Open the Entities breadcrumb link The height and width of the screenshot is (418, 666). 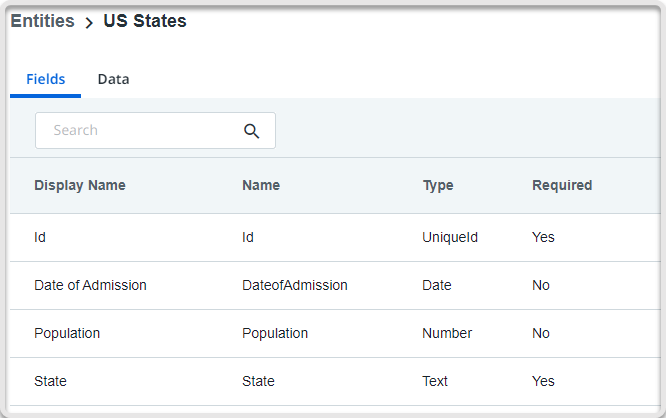42,21
